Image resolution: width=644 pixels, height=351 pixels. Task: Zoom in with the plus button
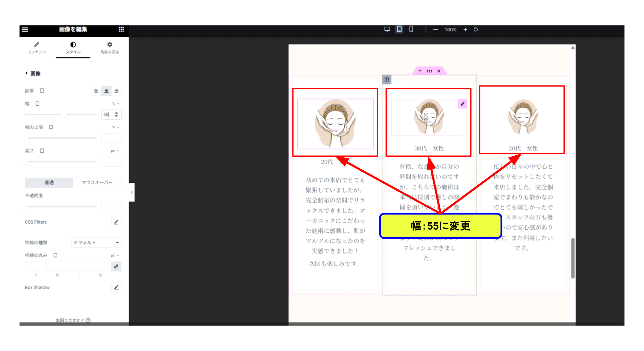(x=465, y=30)
